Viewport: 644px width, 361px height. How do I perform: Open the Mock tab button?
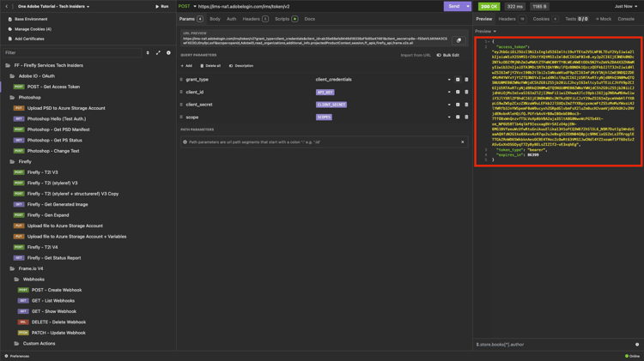pos(603,19)
